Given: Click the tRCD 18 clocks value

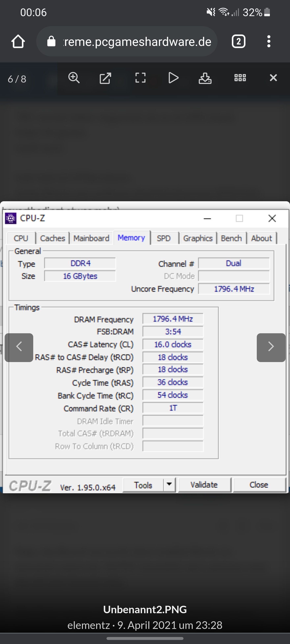Looking at the screenshot, I should click(173, 357).
